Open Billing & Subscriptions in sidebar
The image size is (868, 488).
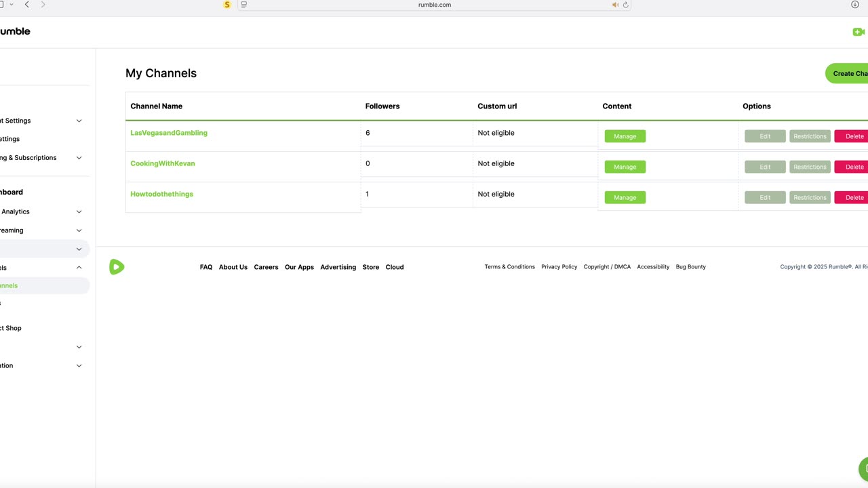(28, 158)
